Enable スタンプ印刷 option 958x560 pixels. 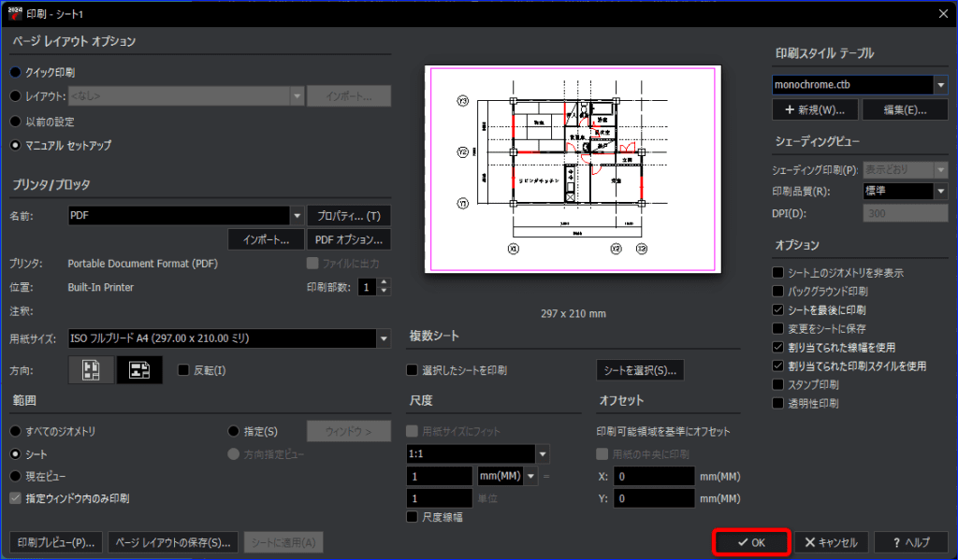click(x=777, y=383)
